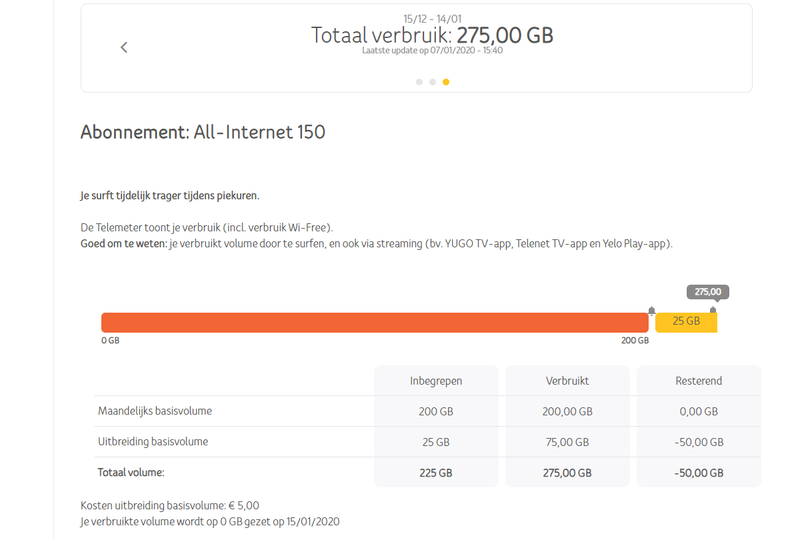Viewport: 800px width, 540px height.
Task: Click the Kosten uitbreiding basisvolume € 5,00 text
Action: pyautogui.click(x=170, y=506)
